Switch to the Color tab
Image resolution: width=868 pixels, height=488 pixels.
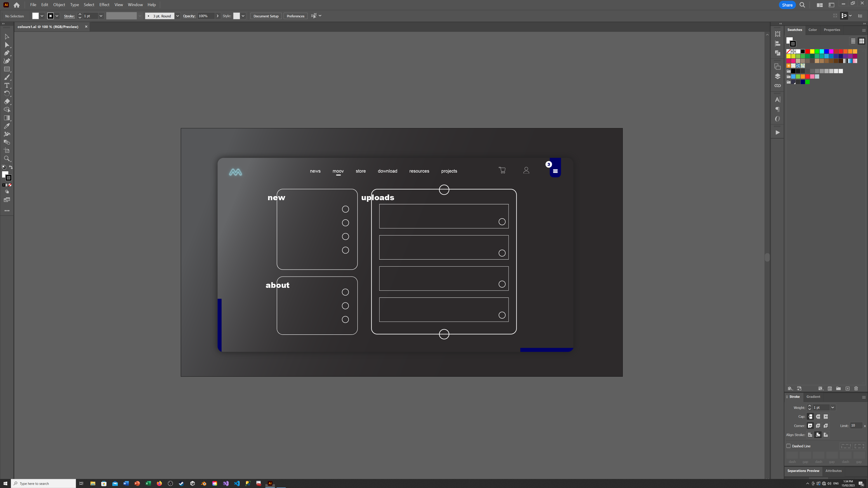coord(812,30)
